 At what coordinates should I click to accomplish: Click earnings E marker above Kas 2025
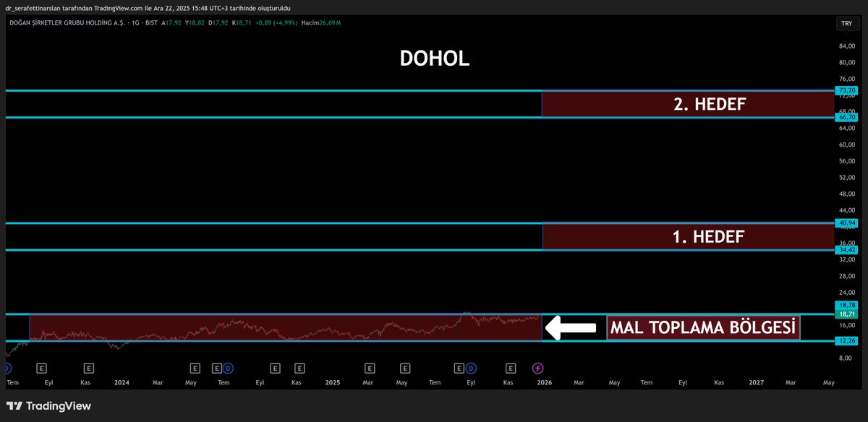(x=509, y=368)
